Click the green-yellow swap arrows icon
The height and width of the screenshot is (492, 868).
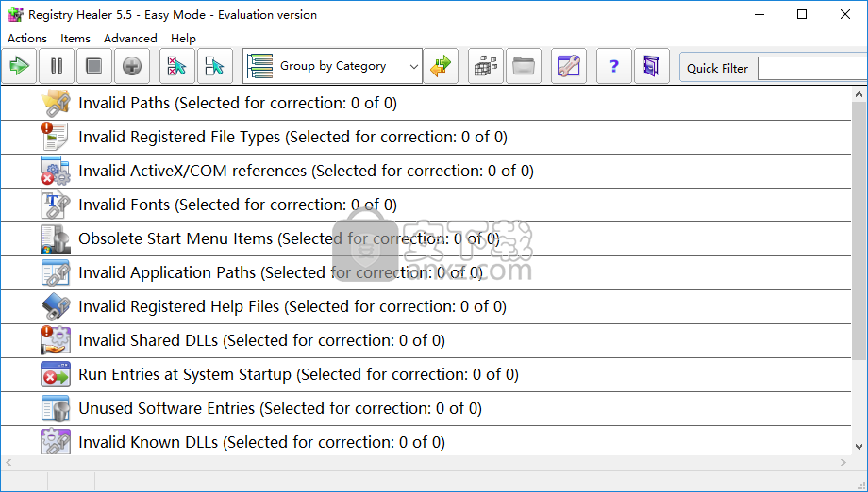(441, 66)
